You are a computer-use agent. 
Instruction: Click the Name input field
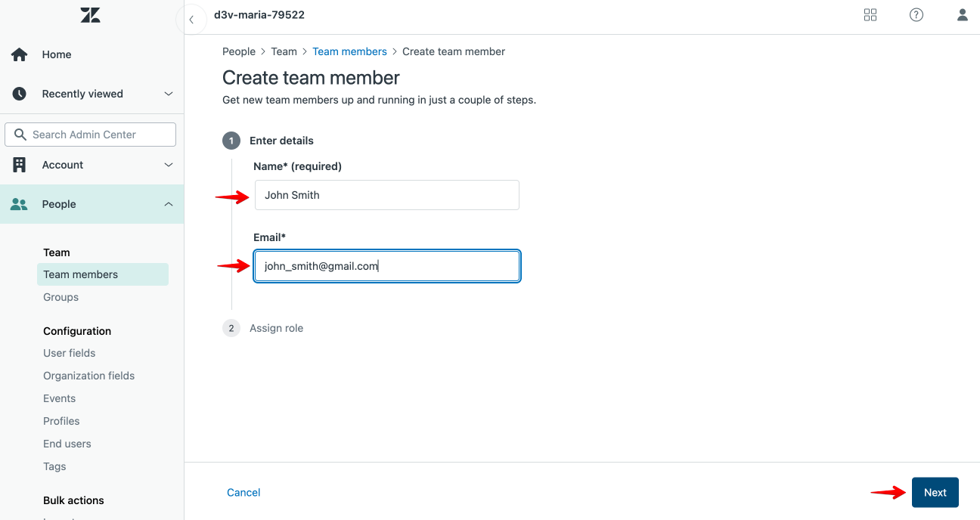coord(386,195)
